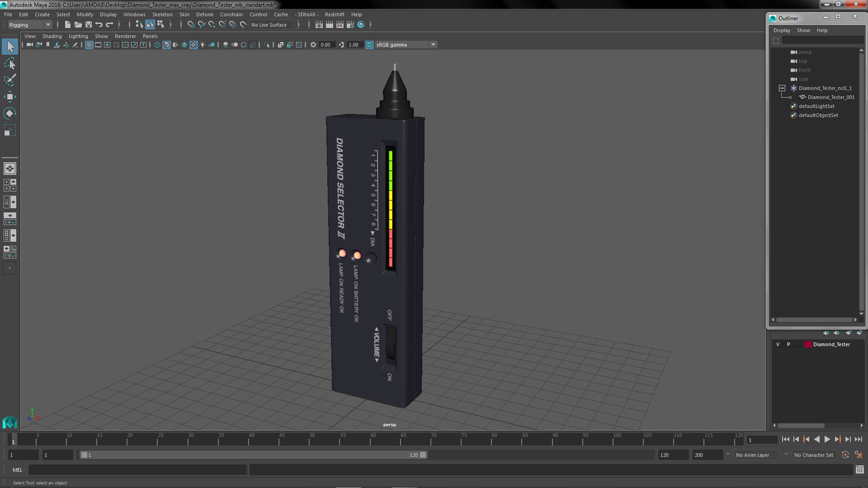Open the IPR render icon

(x=340, y=24)
